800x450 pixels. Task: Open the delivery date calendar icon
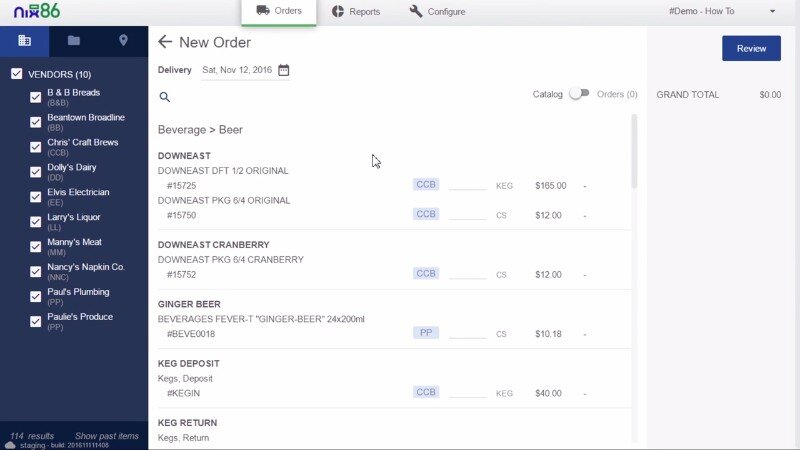284,70
